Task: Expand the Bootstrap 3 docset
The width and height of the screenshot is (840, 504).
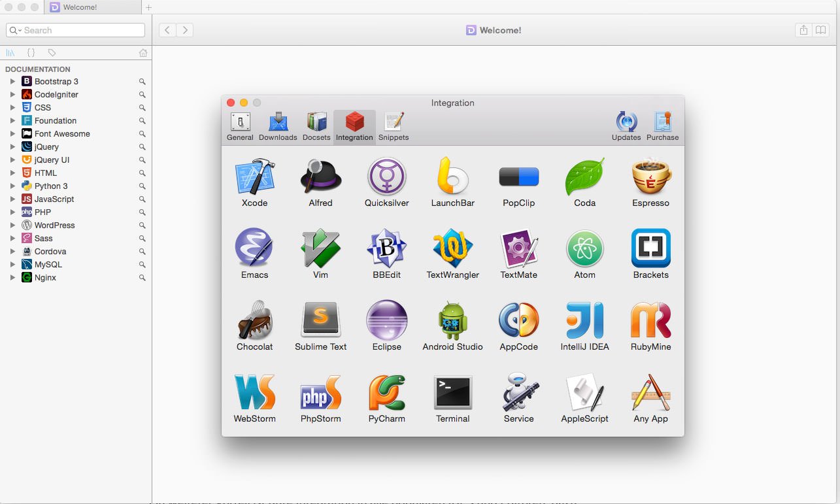Action: tap(12, 82)
